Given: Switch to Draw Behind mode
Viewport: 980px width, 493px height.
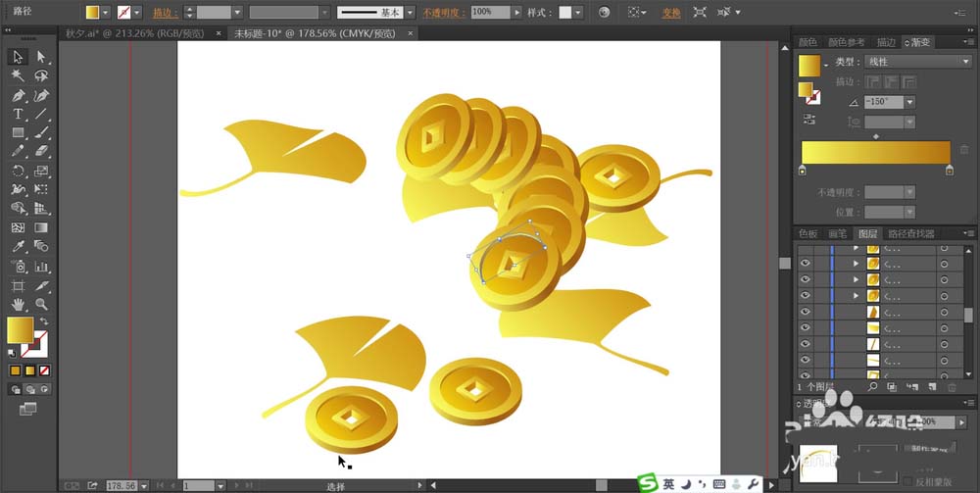Looking at the screenshot, I should point(30,389).
